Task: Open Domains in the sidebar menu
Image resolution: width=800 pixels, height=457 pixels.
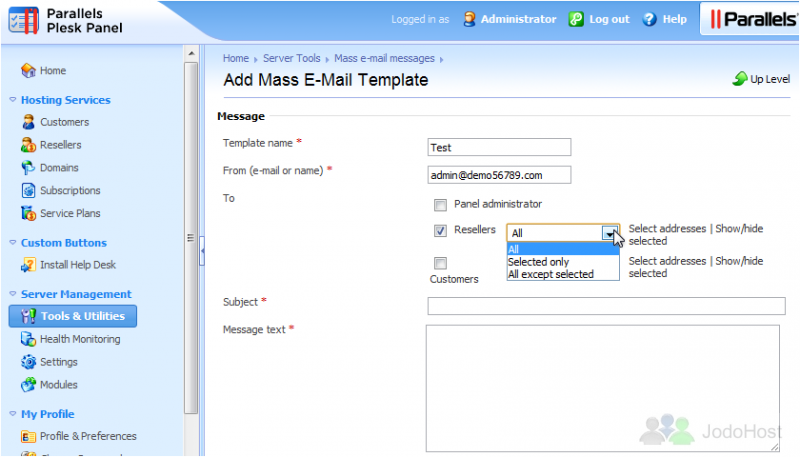Action: pos(59,168)
